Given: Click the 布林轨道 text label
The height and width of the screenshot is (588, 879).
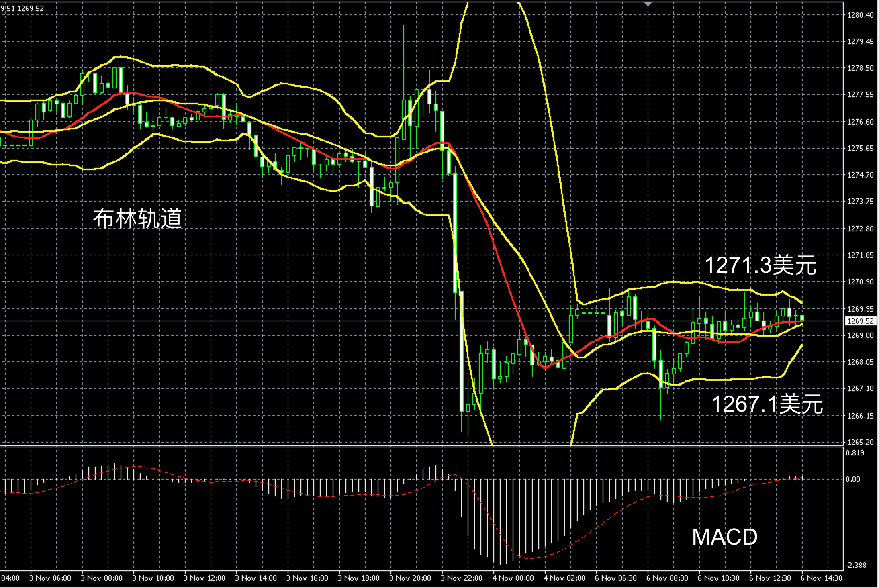Looking at the screenshot, I should tap(137, 218).
